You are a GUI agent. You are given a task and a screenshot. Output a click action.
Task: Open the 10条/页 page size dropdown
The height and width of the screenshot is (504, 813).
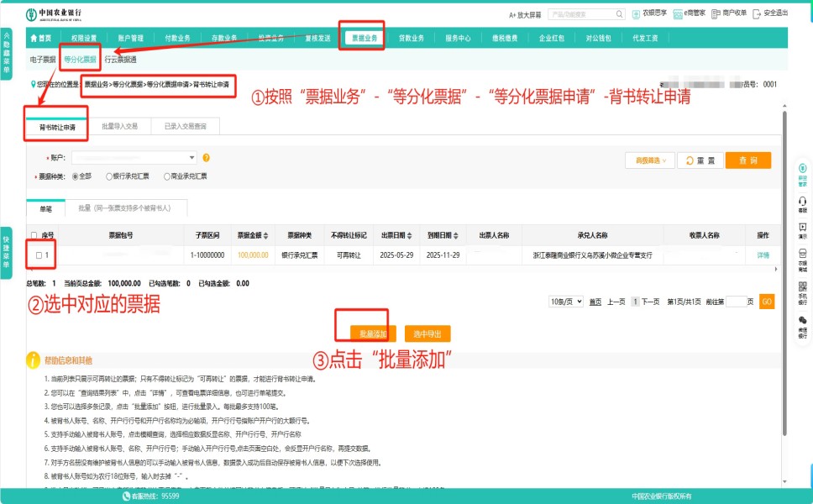point(565,302)
